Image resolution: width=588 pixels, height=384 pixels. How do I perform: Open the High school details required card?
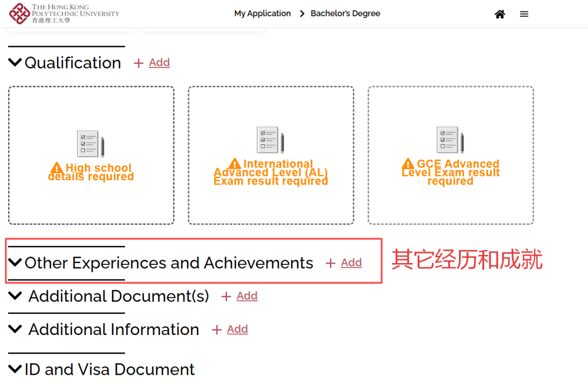click(x=90, y=155)
